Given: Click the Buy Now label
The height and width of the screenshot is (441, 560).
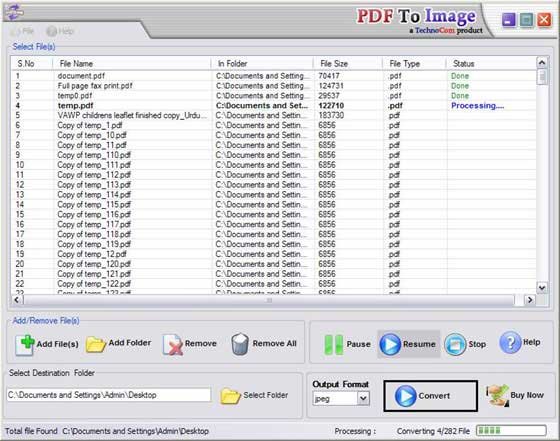Looking at the screenshot, I should coord(527,395).
